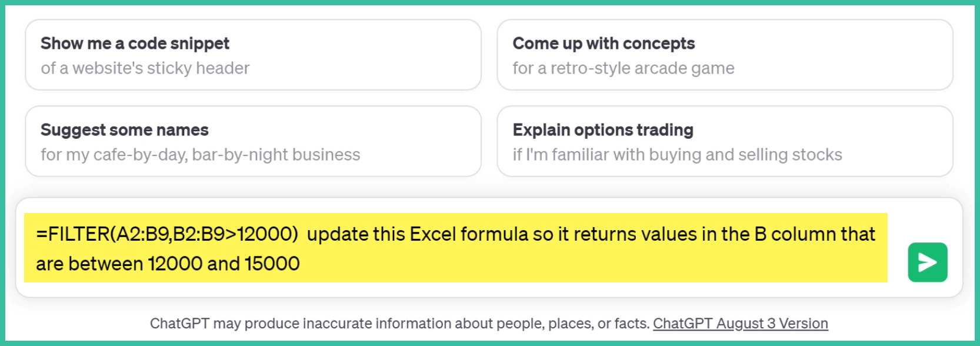Pick the 'Suggest some names' prompt card
The width and height of the screenshot is (980, 346).
point(253,141)
